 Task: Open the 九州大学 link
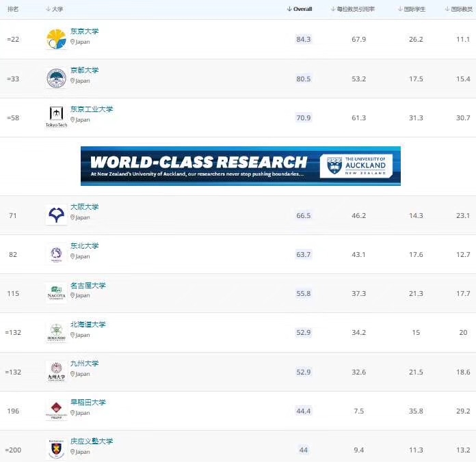coord(84,363)
